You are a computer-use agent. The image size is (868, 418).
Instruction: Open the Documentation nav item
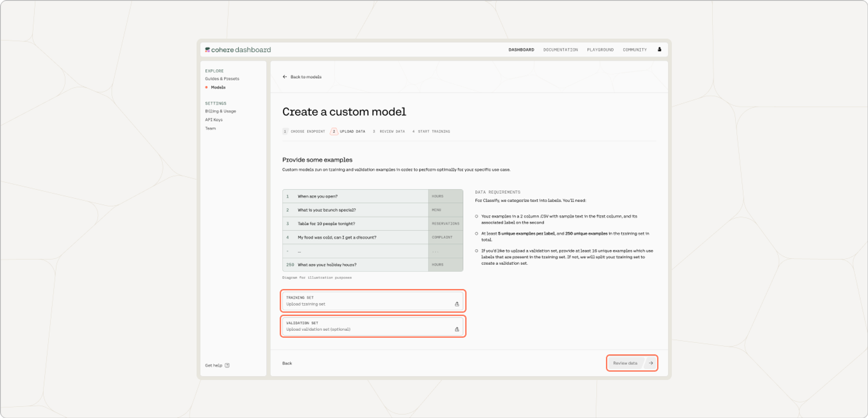pyautogui.click(x=560, y=50)
